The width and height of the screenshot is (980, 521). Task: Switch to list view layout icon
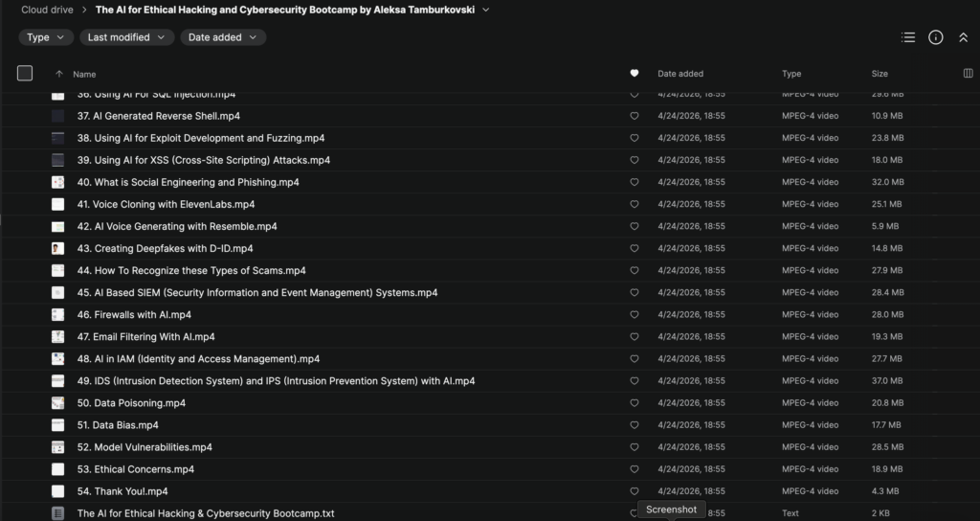click(908, 37)
